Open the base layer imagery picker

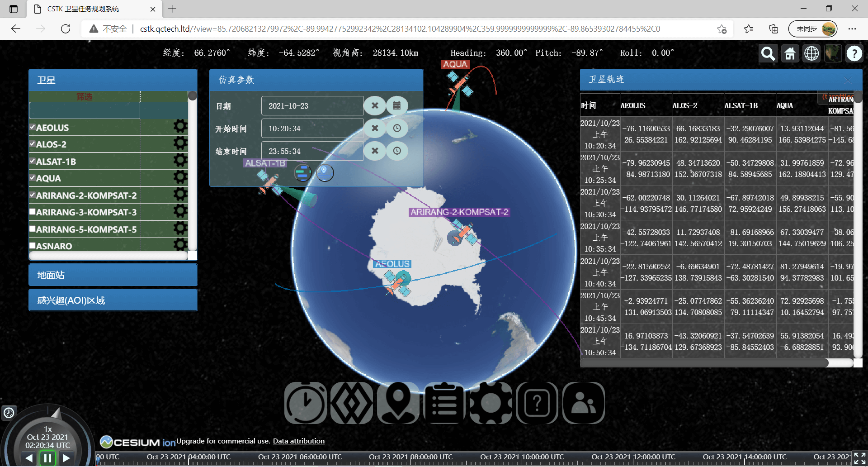[833, 54]
